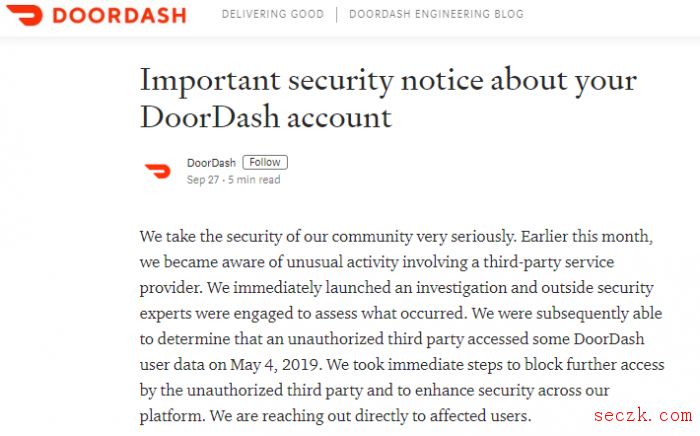This screenshot has width=700, height=436.
Task: Click the red DoorDash logo icon in header
Action: [25, 15]
